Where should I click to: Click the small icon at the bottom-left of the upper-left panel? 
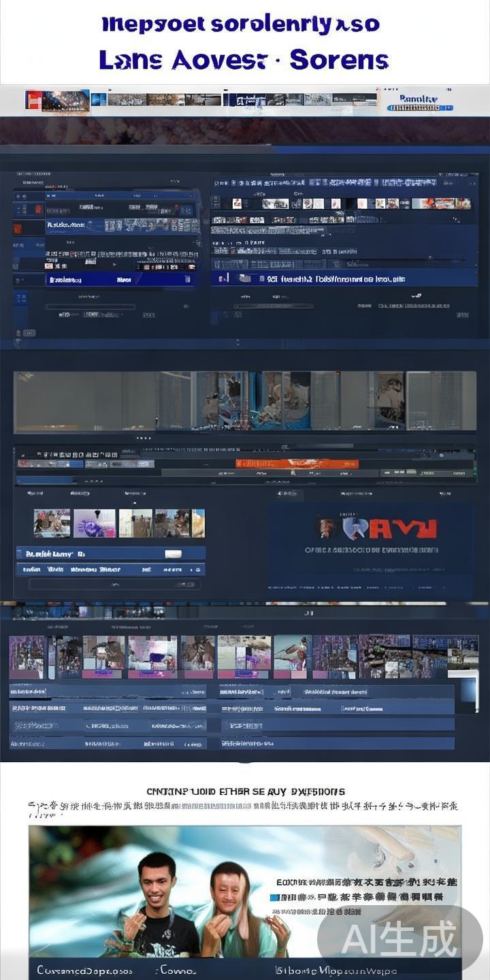(28, 333)
